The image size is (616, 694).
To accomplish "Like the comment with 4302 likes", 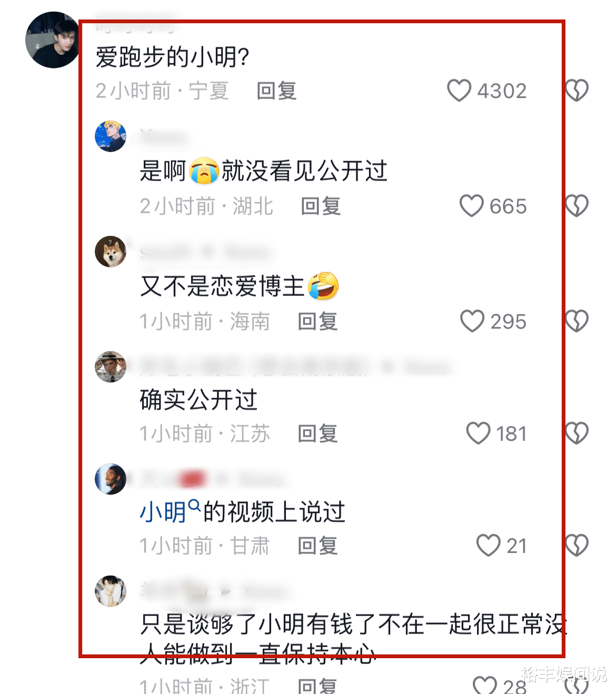I will 459,91.
